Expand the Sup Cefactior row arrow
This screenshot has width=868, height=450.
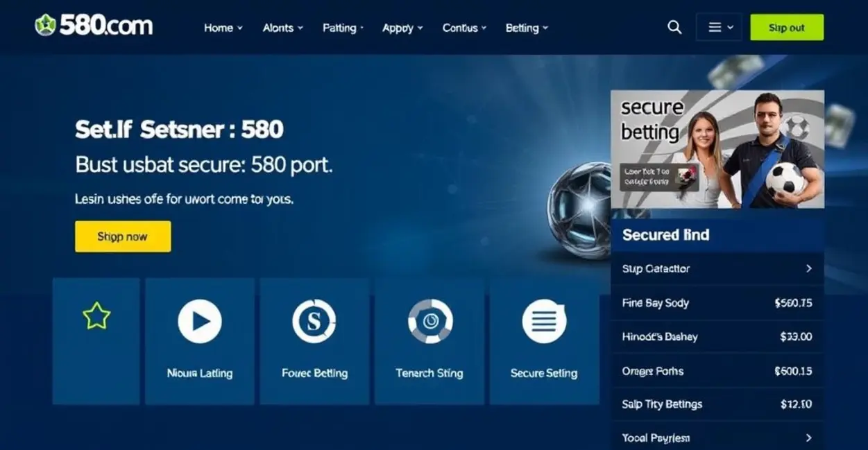pos(808,268)
